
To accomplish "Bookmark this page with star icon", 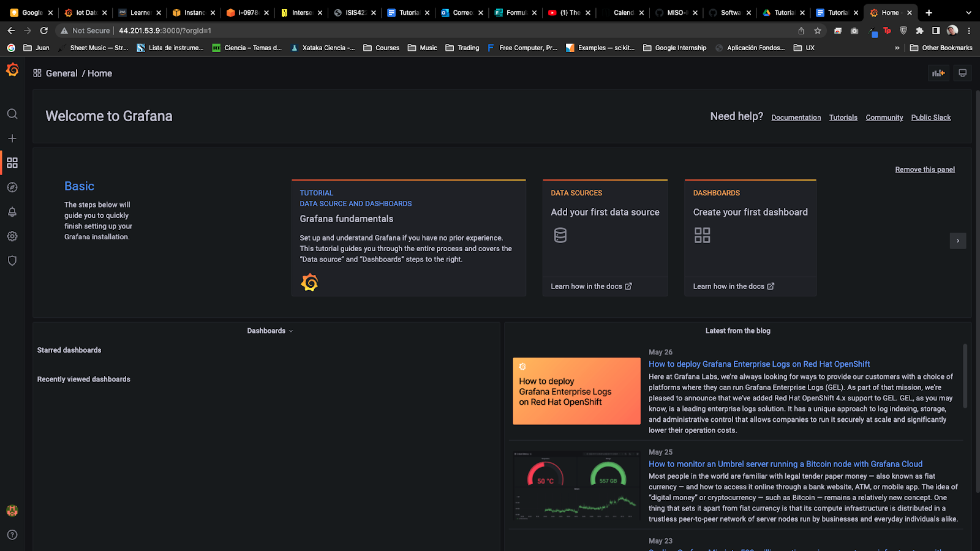I will pyautogui.click(x=818, y=31).
